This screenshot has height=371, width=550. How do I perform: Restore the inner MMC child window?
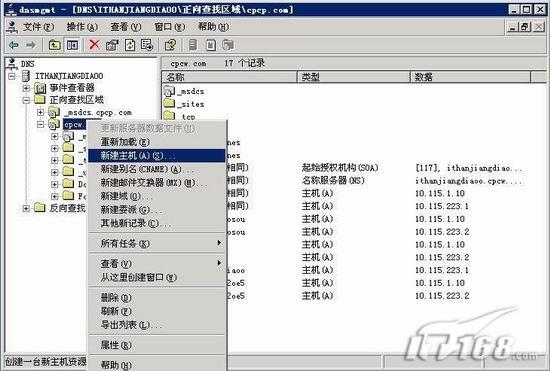click(525, 27)
